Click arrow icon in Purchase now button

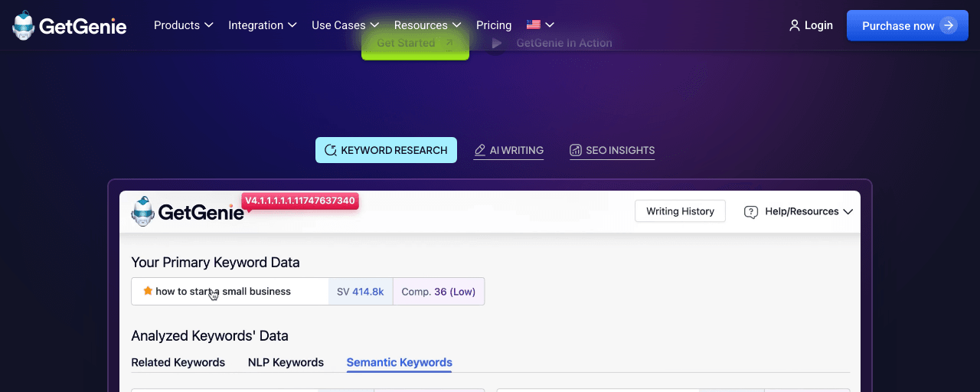(x=949, y=25)
